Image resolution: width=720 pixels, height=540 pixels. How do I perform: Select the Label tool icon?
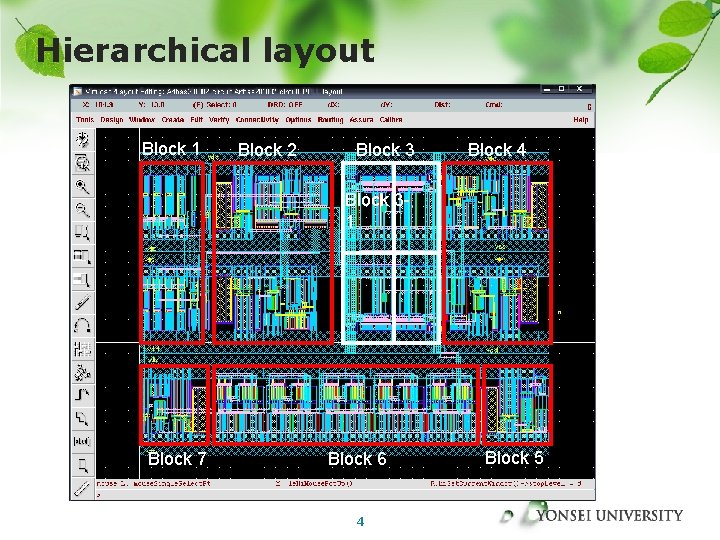click(83, 442)
